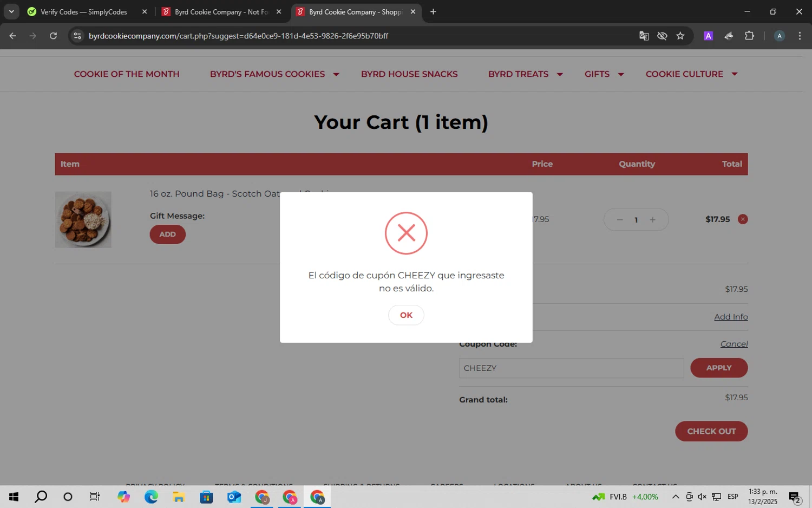View site information icon in address bar
812x508 pixels.
click(x=77, y=36)
